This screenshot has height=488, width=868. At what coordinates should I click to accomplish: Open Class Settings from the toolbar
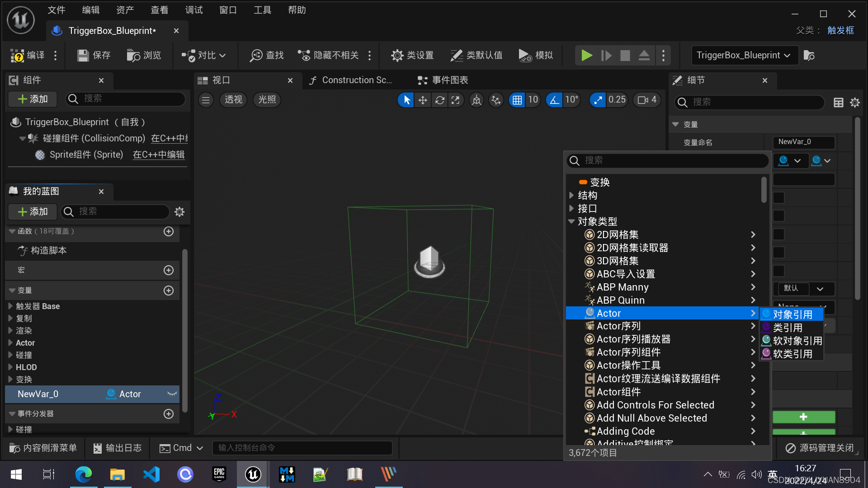pos(412,55)
